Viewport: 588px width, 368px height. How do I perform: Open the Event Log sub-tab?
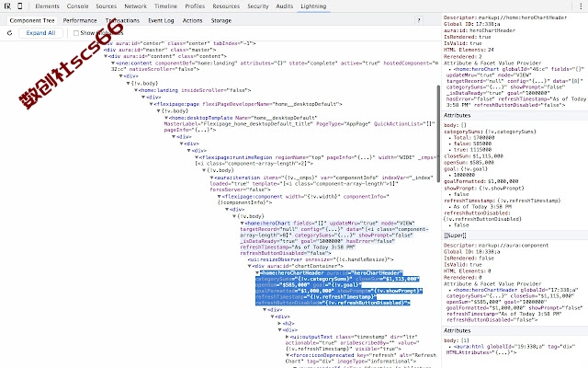(162, 20)
